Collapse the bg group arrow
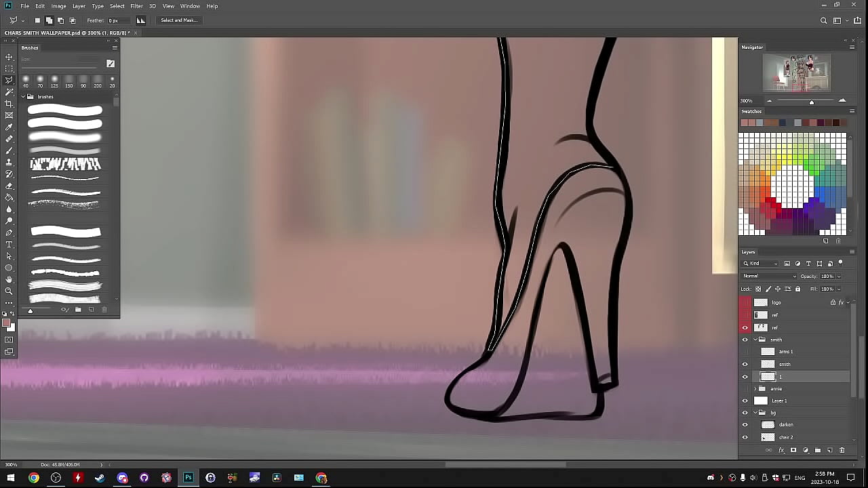Image resolution: width=868 pixels, height=488 pixels. click(755, 413)
